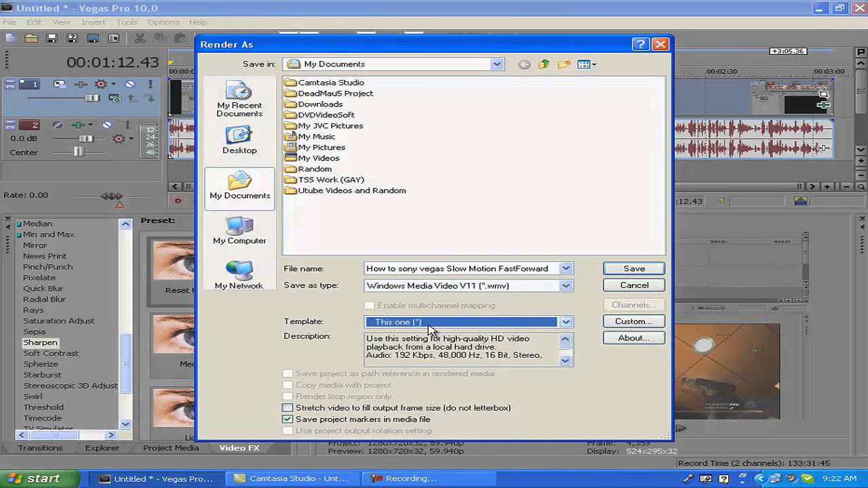
Task: Open the View menu in Vegas Pro
Action: point(61,22)
